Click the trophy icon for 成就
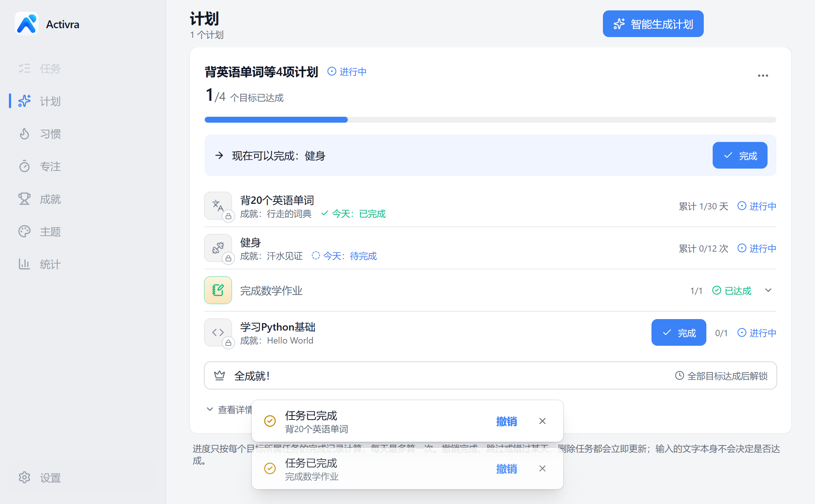Screen dimensions: 815x504 [x=24, y=199]
